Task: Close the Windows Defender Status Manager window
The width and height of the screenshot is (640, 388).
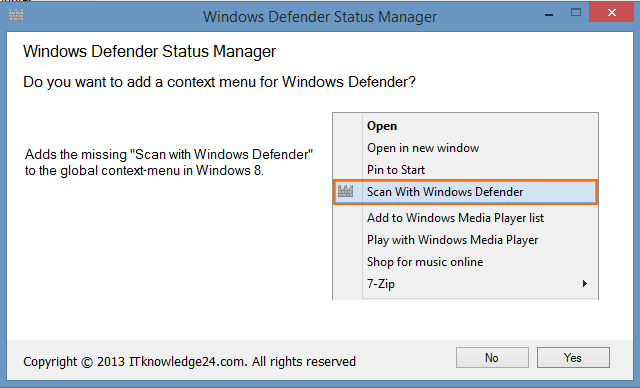Action: click(x=611, y=13)
